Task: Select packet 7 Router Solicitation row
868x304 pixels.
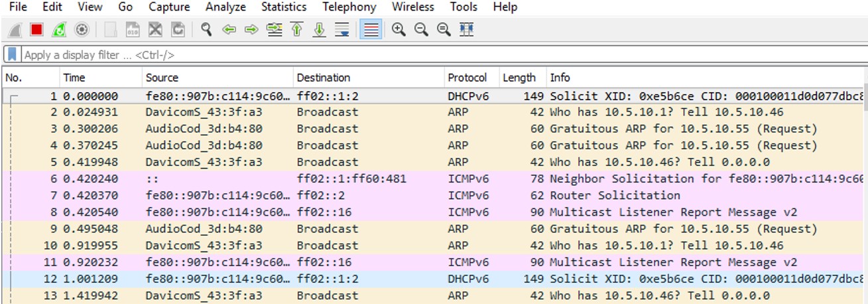Action: [432, 195]
